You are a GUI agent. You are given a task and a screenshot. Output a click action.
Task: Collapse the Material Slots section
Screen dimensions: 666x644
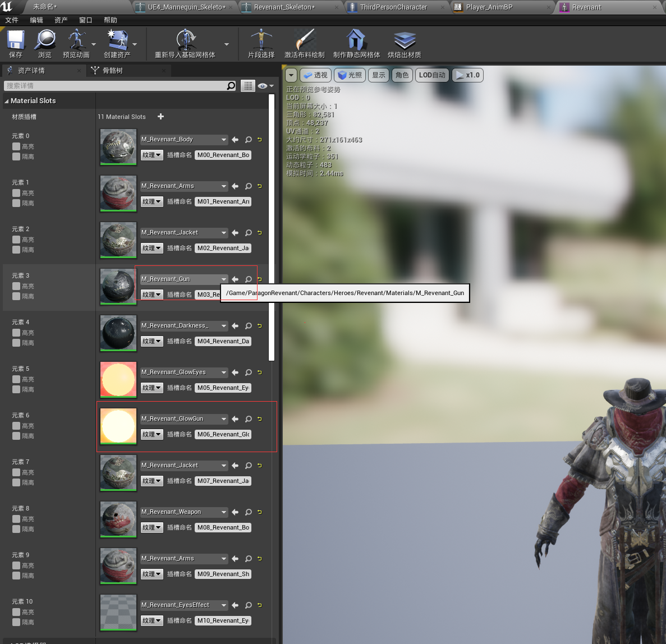[x=6, y=101]
